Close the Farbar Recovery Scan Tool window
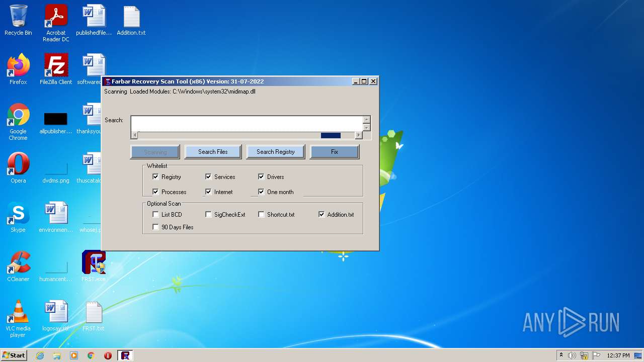Screen dimensions: 644x362 tap(373, 81)
